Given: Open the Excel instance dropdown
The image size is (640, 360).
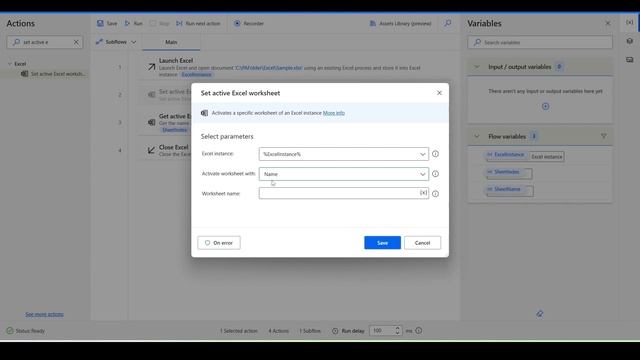Looking at the screenshot, I should pyautogui.click(x=344, y=154).
